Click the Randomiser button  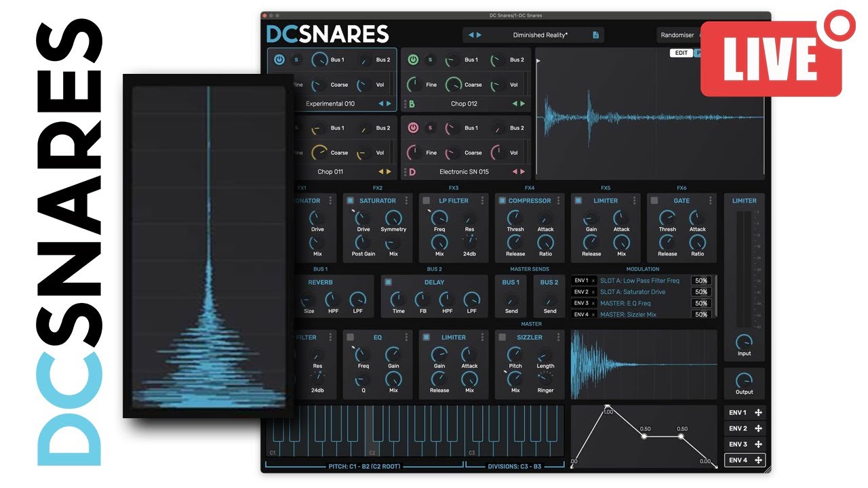[x=677, y=35]
